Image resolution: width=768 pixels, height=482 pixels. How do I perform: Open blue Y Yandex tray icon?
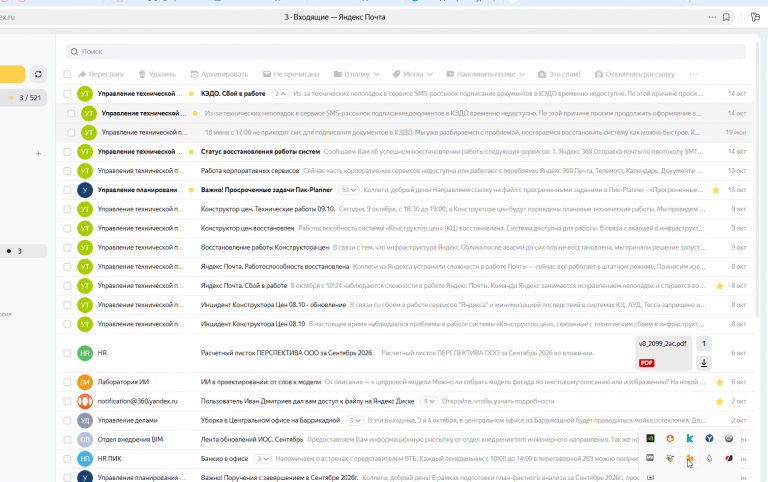(709, 438)
